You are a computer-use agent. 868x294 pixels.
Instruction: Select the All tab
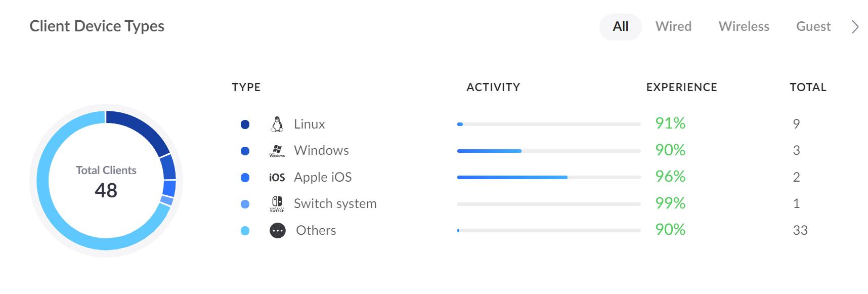tap(621, 27)
